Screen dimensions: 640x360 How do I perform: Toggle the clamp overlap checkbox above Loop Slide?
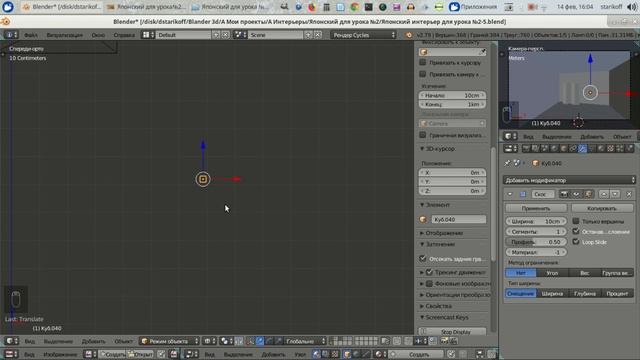click(576, 231)
